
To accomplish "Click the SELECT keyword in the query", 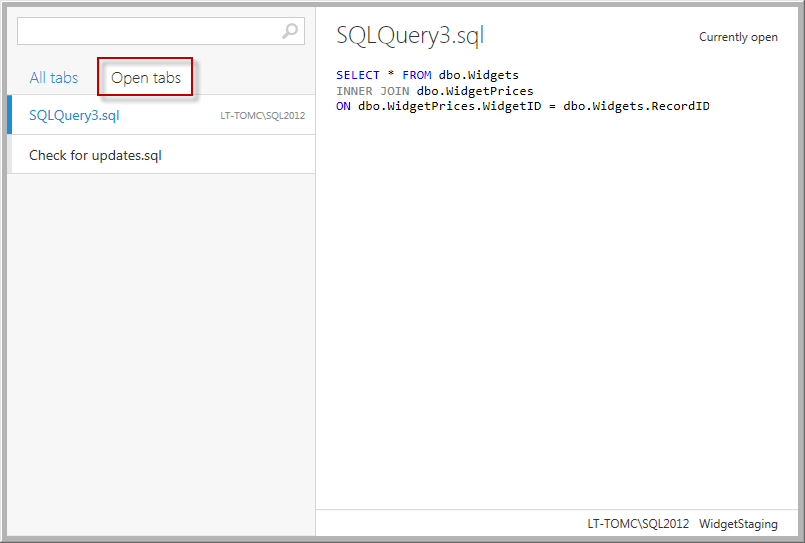I will pyautogui.click(x=357, y=75).
